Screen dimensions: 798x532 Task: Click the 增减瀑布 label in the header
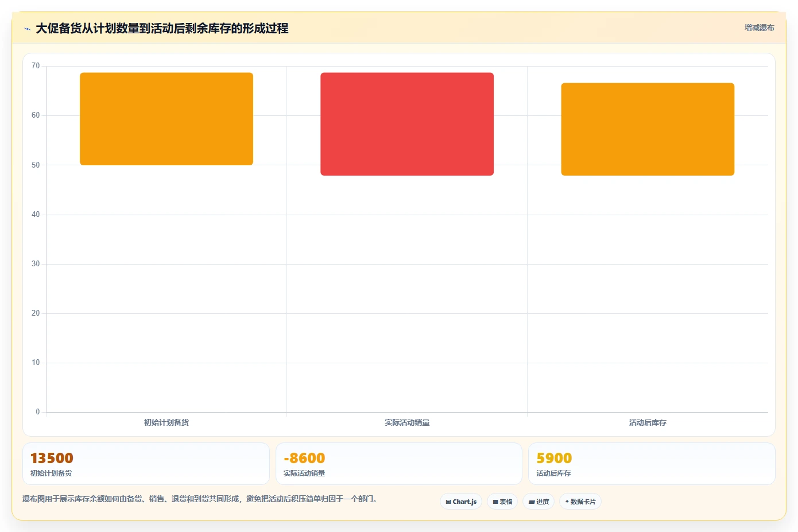pos(759,28)
